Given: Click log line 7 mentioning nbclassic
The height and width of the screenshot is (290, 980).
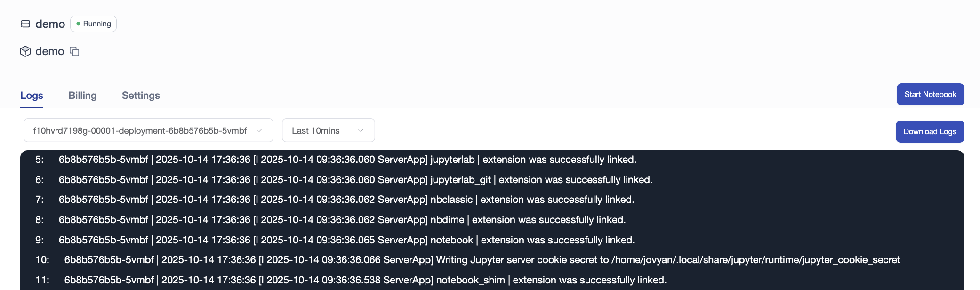Looking at the screenshot, I should [x=346, y=200].
